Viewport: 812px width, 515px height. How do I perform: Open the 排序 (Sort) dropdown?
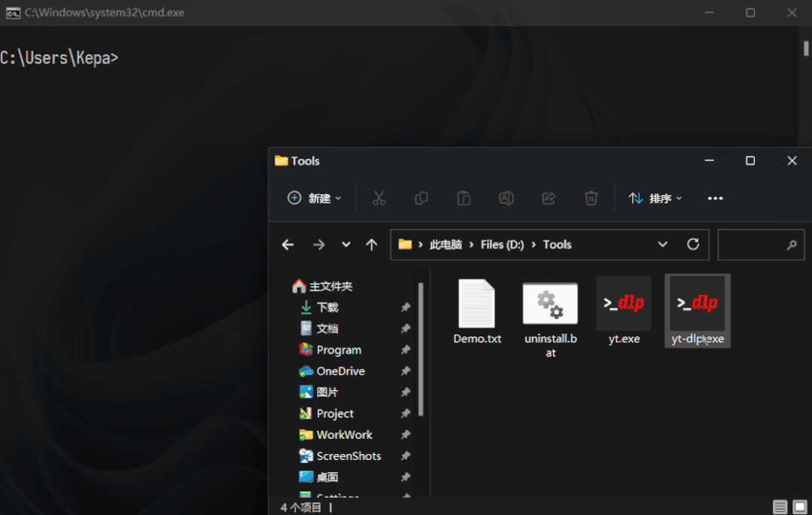point(655,198)
